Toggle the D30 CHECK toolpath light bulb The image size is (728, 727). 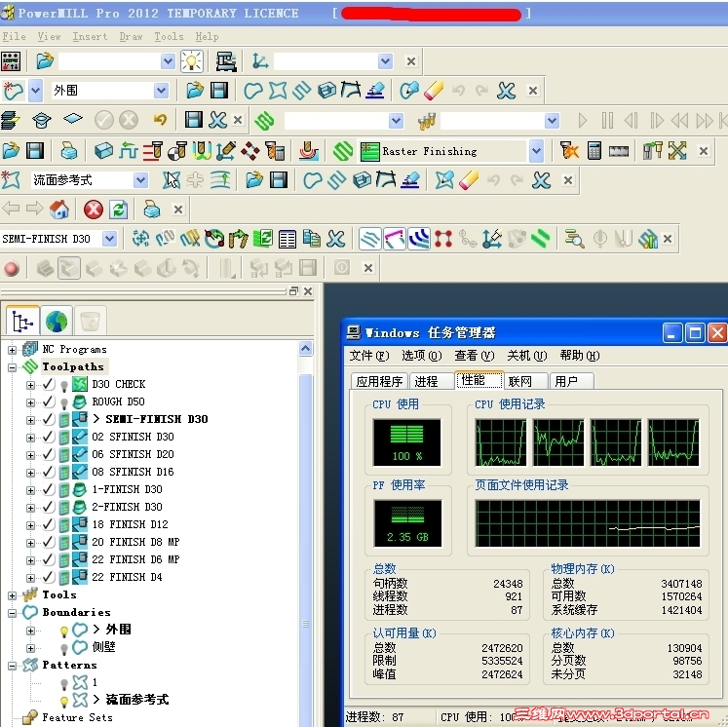click(64, 385)
